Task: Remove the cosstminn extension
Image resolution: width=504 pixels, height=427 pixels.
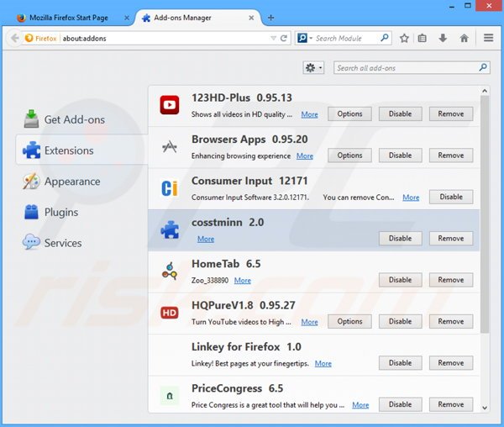Action: (451, 238)
